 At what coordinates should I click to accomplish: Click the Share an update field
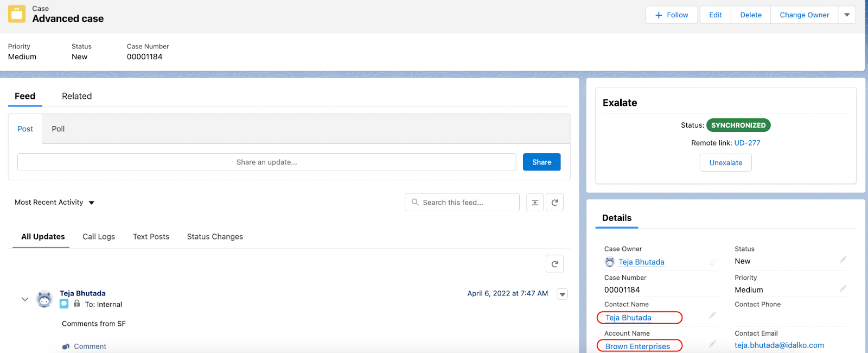coord(266,162)
